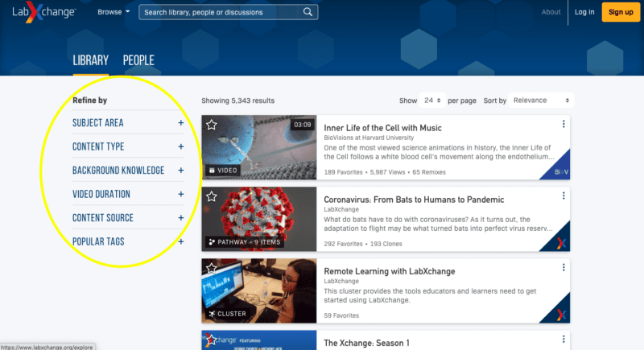Viewport: 644px width, 350px height.
Task: Favorite Remote Learning with LabXchange star
Action: (x=212, y=269)
